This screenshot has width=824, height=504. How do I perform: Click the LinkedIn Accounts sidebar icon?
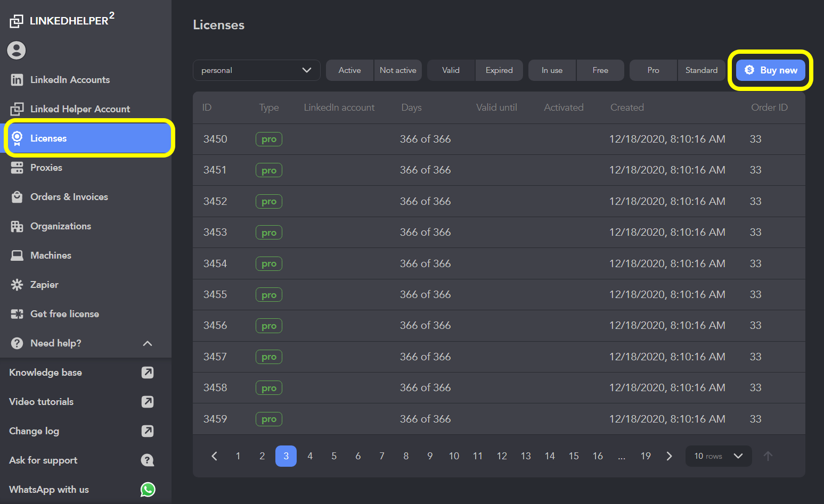17,80
